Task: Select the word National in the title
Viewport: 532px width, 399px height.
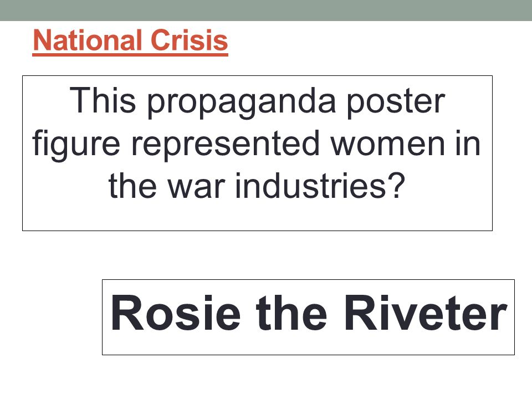Action: pyautogui.click(x=88, y=40)
